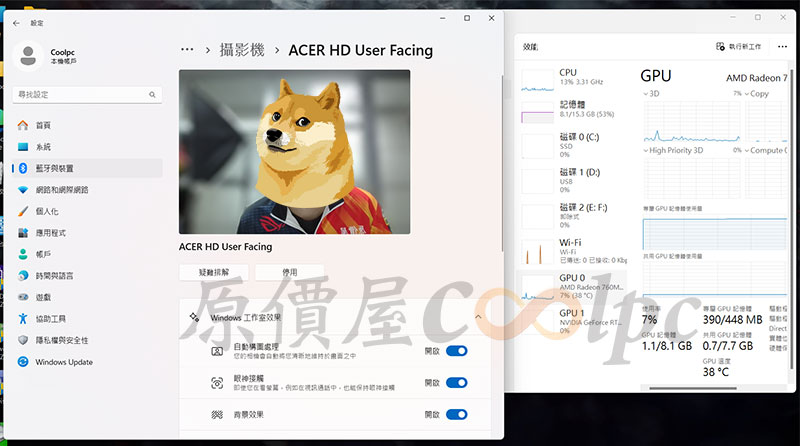The width and height of the screenshot is (800, 446).
Task: Select 記憶體 memory in Task Manager
Action: [x=573, y=112]
